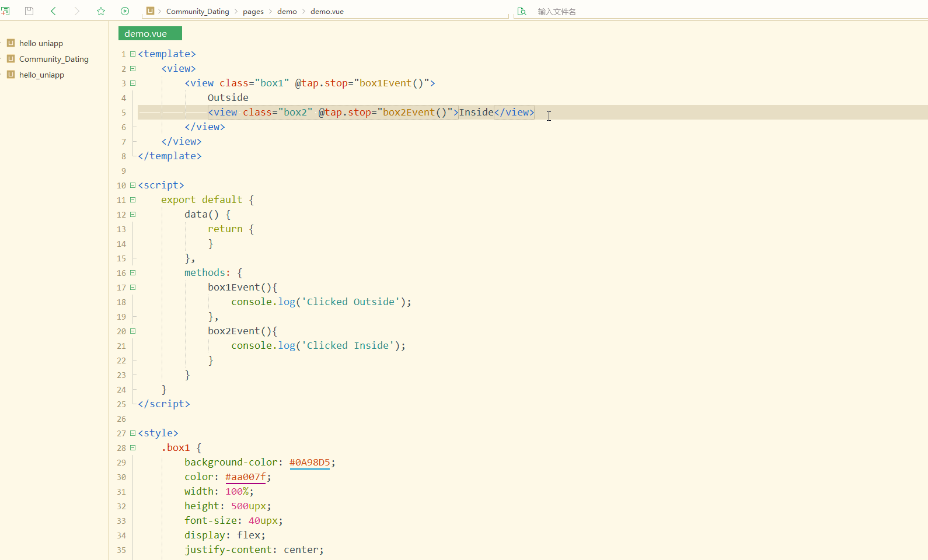This screenshot has height=560, width=928.
Task: Click "box2Event()" handler value on line 5
Action: pyautogui.click(x=415, y=113)
